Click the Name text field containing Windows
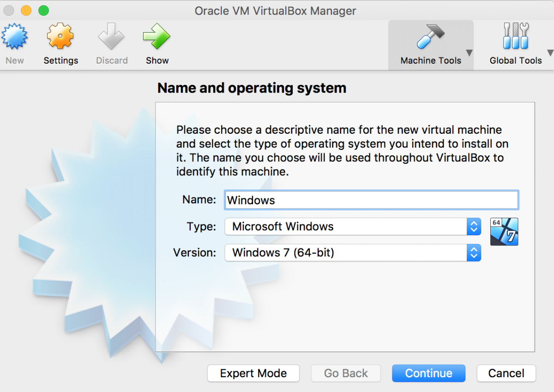Viewport: 554px width, 392px height. coord(371,200)
